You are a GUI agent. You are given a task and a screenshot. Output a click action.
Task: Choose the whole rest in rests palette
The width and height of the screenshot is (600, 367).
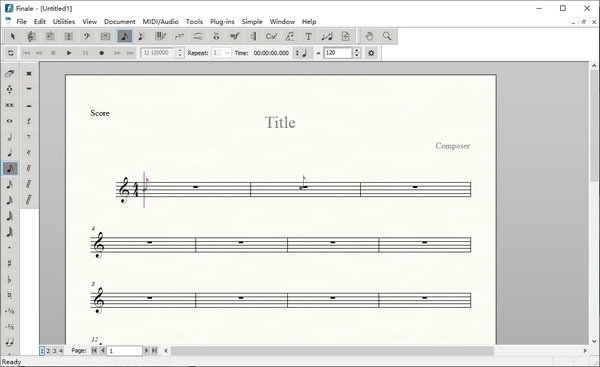tap(29, 89)
